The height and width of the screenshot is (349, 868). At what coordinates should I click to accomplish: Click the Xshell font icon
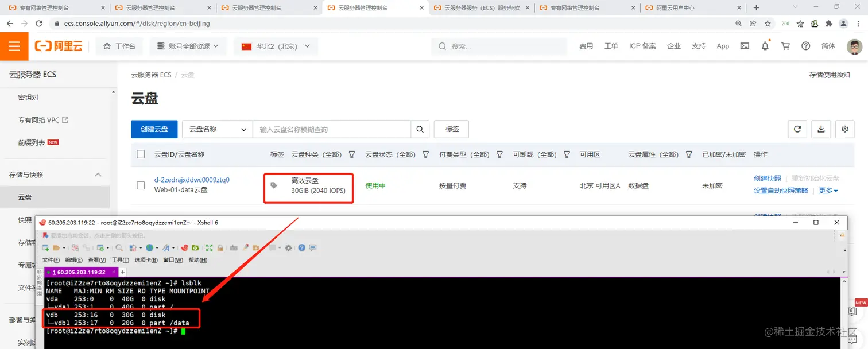point(166,248)
